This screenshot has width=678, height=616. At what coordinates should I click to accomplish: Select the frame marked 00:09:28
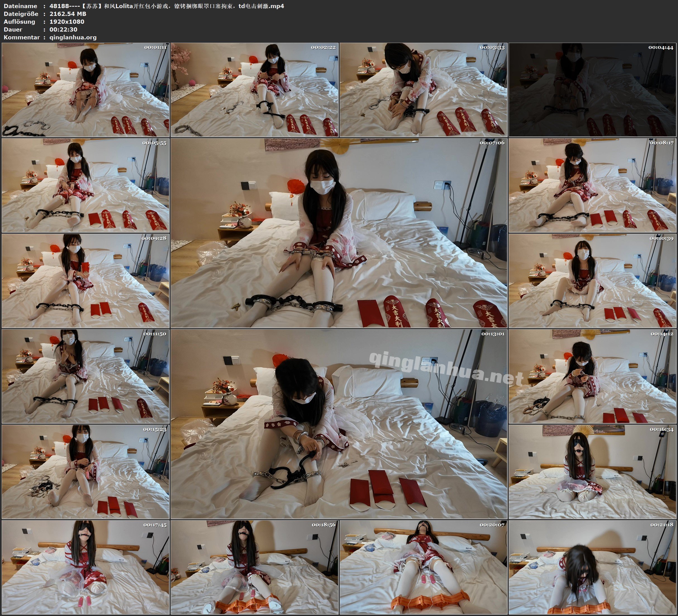click(x=85, y=281)
